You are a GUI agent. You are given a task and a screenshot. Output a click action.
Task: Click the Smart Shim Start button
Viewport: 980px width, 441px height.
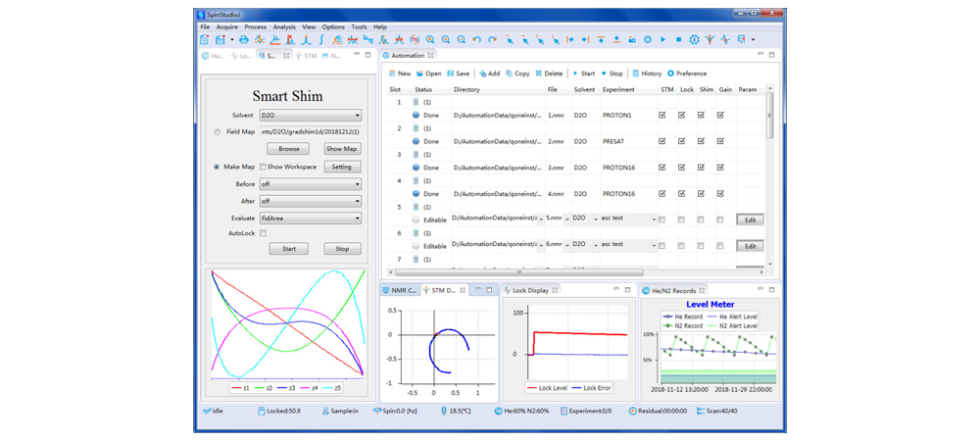[x=289, y=249]
